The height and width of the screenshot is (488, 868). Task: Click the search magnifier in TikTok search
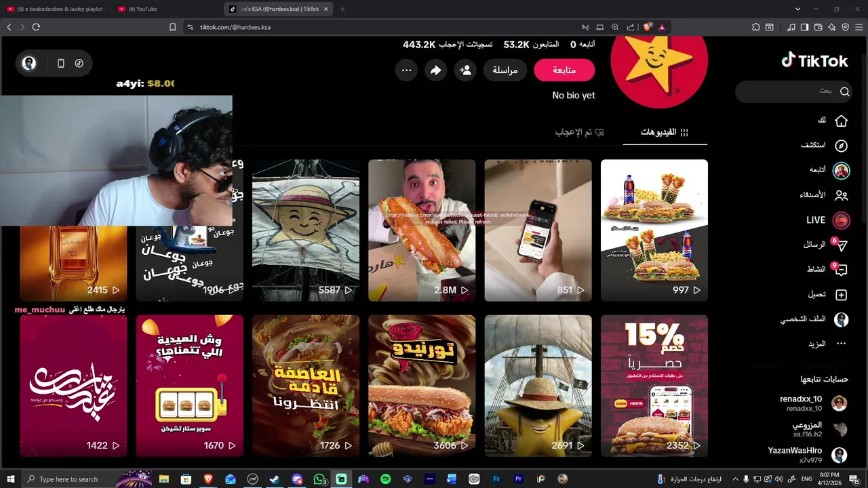845,91
